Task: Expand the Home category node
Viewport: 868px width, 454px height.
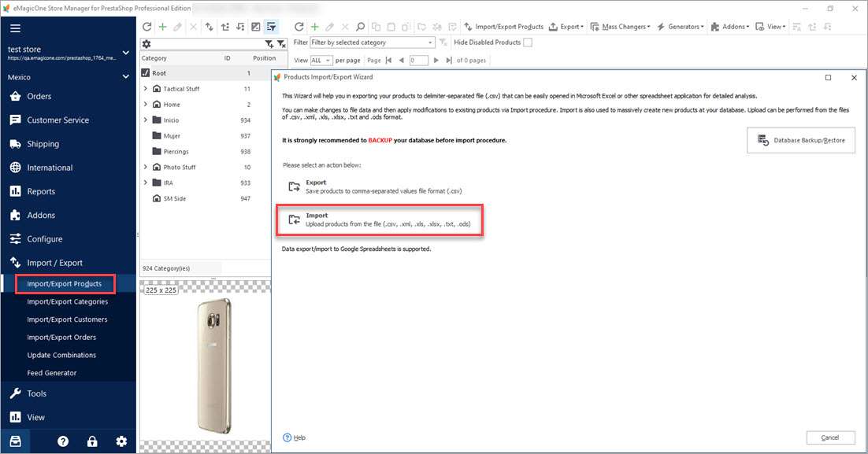Action: (x=146, y=104)
